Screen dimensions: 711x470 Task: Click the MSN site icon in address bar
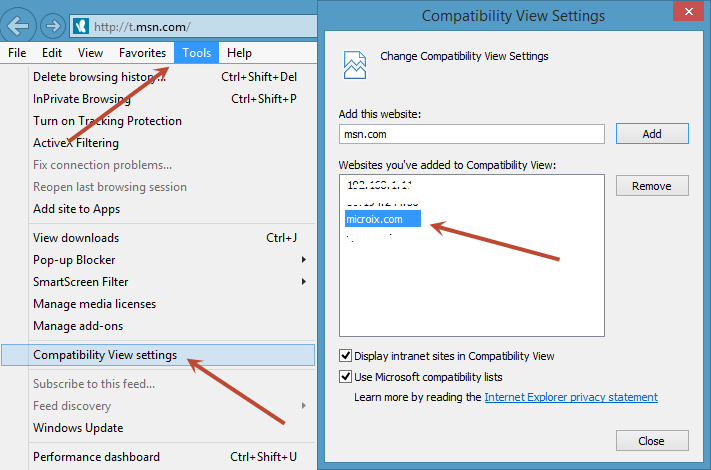pyautogui.click(x=82, y=25)
